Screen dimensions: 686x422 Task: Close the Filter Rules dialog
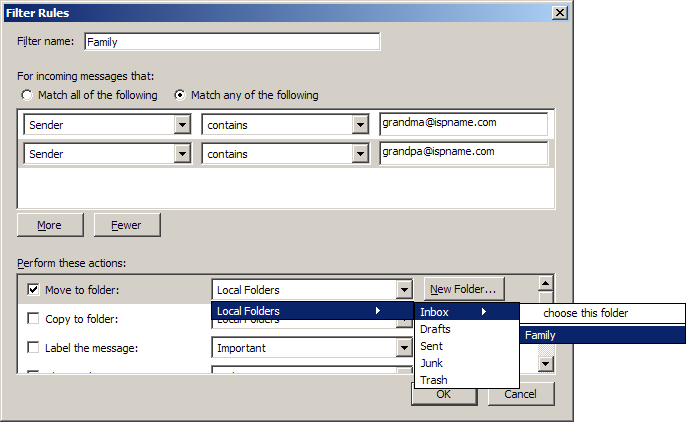click(559, 13)
